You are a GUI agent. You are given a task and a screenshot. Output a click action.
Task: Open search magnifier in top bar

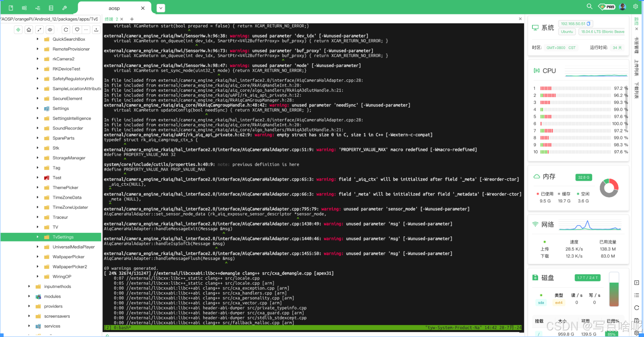[x=589, y=7]
